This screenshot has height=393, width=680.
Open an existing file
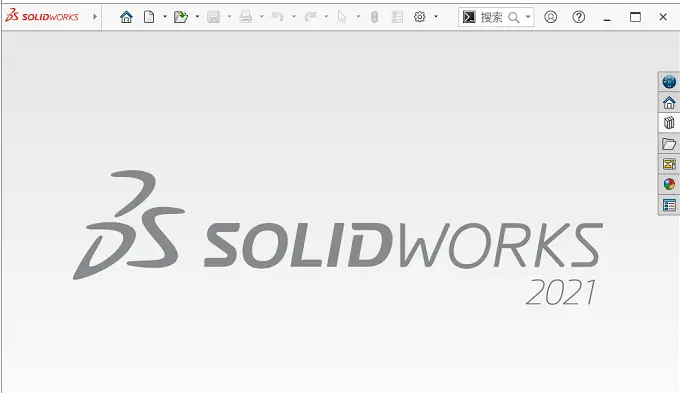pyautogui.click(x=180, y=17)
